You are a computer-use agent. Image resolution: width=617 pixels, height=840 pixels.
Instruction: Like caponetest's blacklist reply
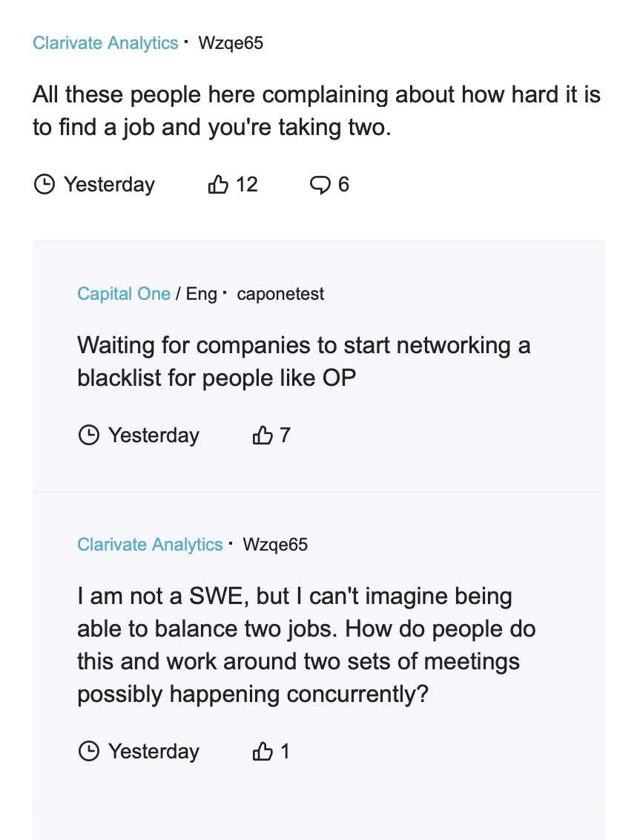[x=263, y=435]
